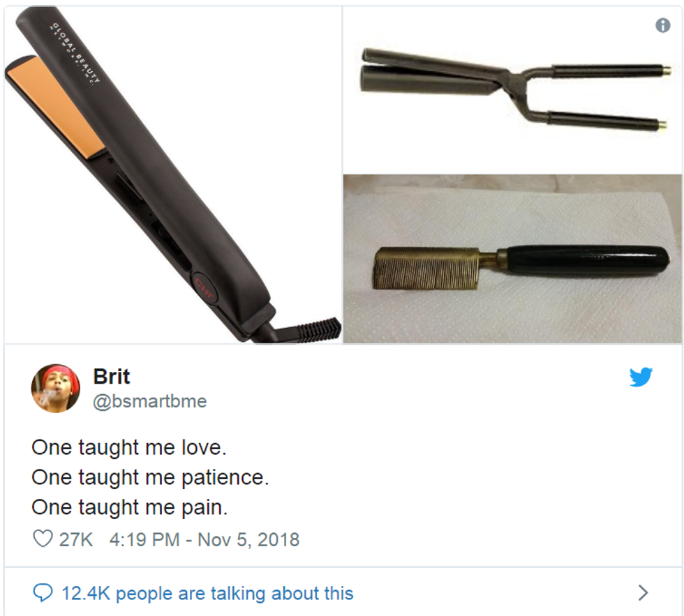Image resolution: width=684 pixels, height=616 pixels.
Task: Click the speech bubble reply icon
Action: [43, 593]
